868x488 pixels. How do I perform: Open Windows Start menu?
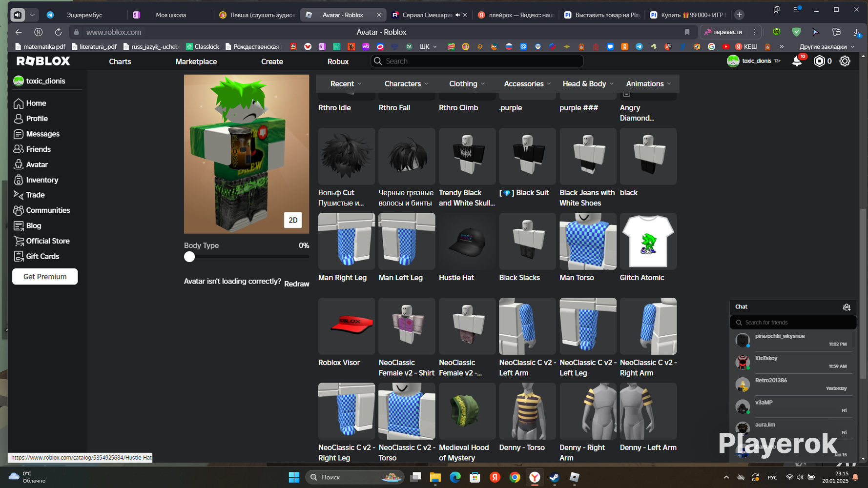[x=294, y=477]
